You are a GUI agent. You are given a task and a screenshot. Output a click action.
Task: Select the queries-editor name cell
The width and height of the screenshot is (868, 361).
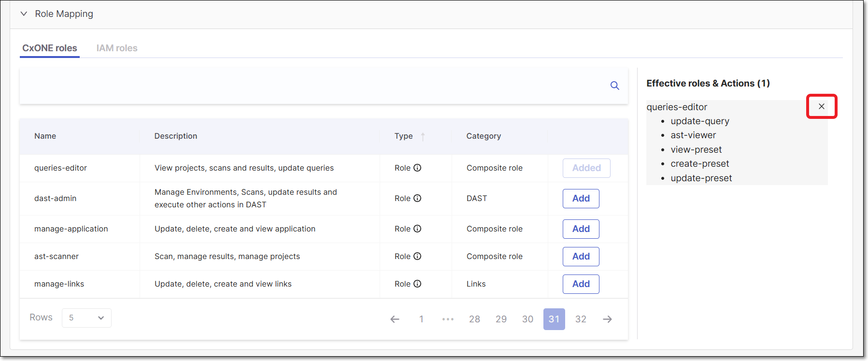pos(60,168)
